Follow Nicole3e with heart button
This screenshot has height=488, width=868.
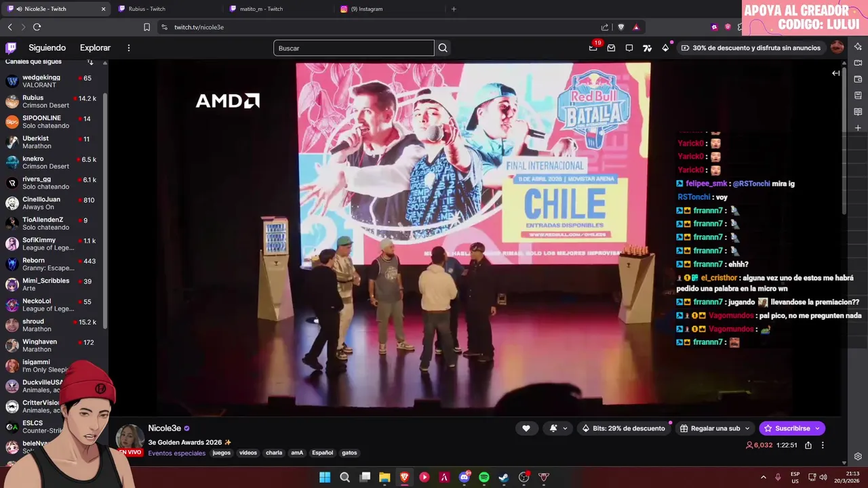click(x=526, y=428)
